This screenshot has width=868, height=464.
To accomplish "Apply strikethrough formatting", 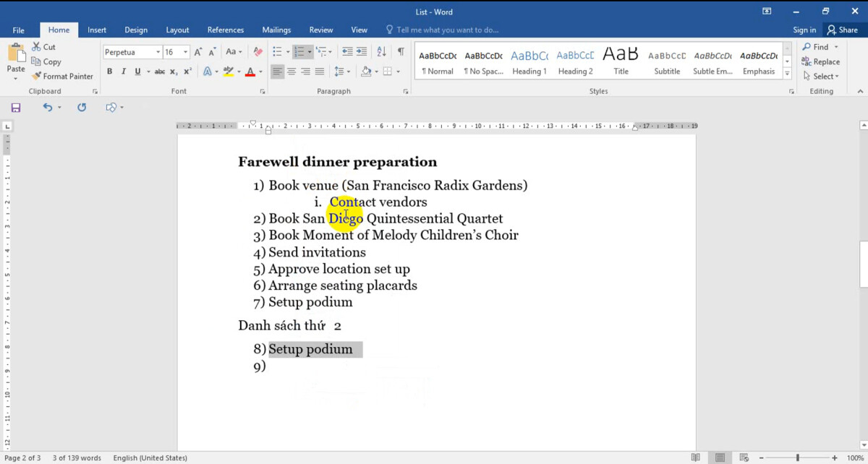I will click(159, 72).
